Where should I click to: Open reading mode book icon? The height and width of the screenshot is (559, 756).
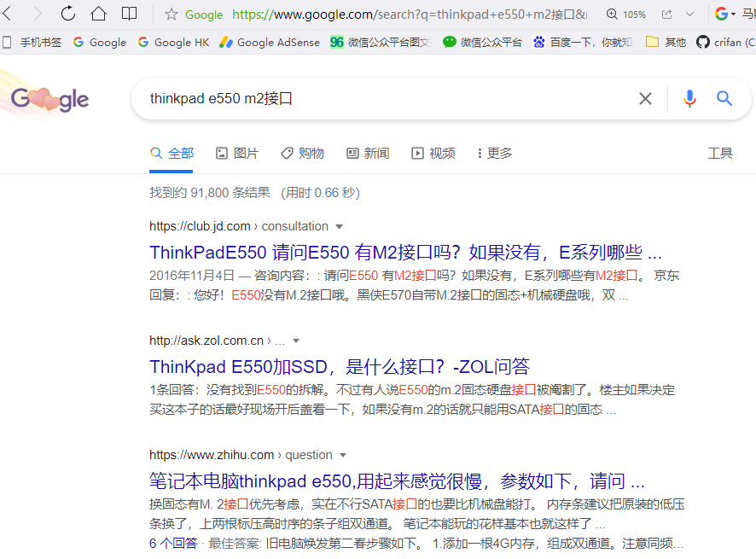coord(129,14)
